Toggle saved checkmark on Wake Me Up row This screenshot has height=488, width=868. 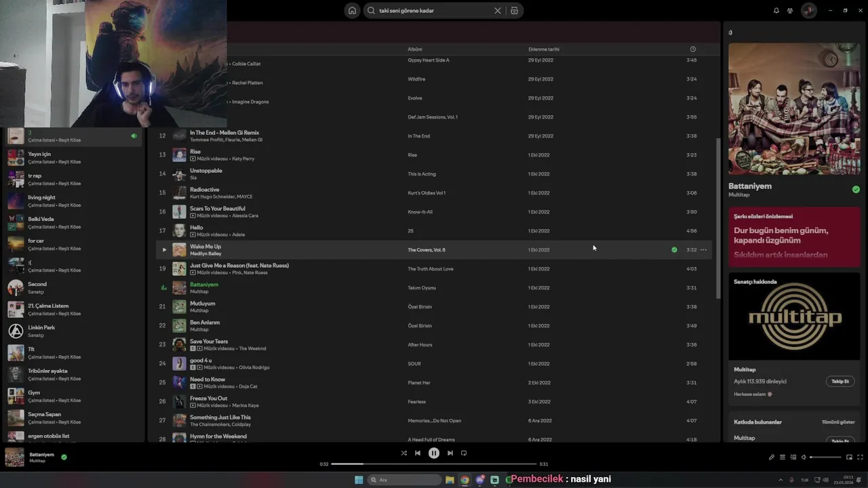[674, 250]
